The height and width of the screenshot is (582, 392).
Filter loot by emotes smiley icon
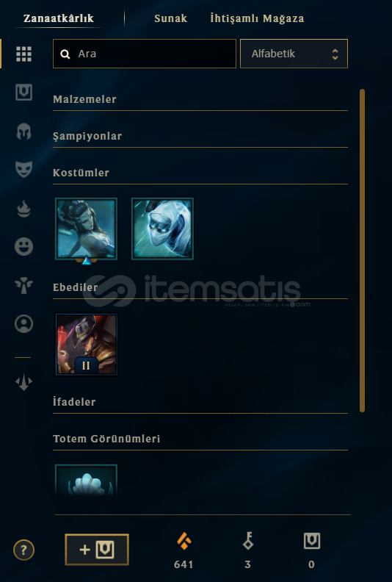coord(23,246)
